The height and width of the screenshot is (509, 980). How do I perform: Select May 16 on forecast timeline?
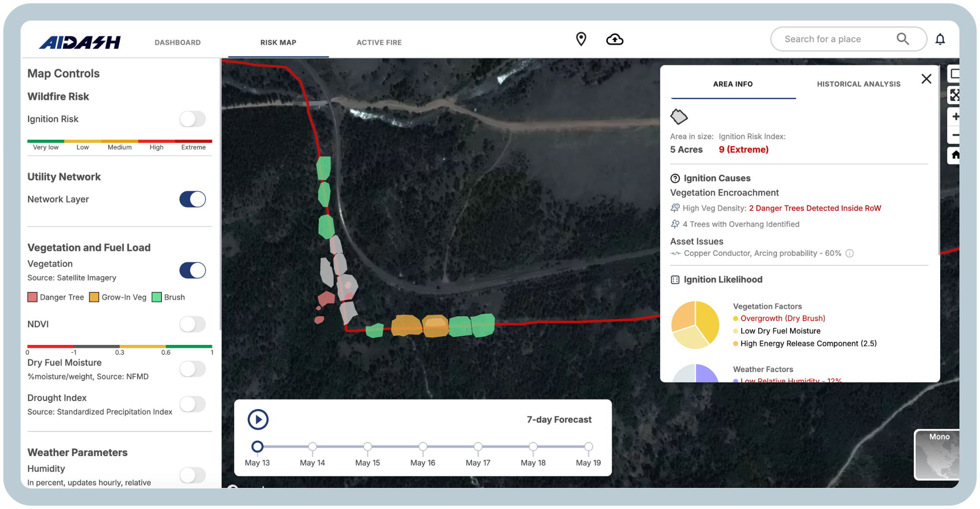(423, 447)
